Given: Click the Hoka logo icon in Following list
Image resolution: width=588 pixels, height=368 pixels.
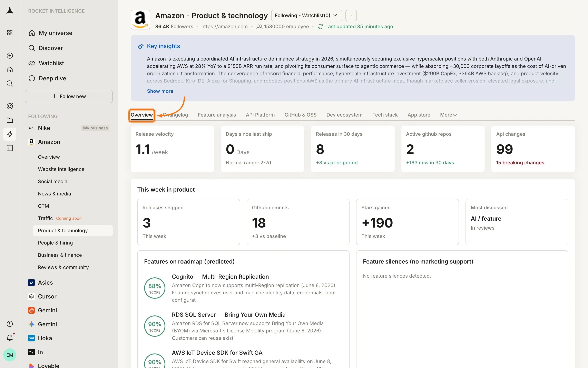Looking at the screenshot, I should point(31,338).
